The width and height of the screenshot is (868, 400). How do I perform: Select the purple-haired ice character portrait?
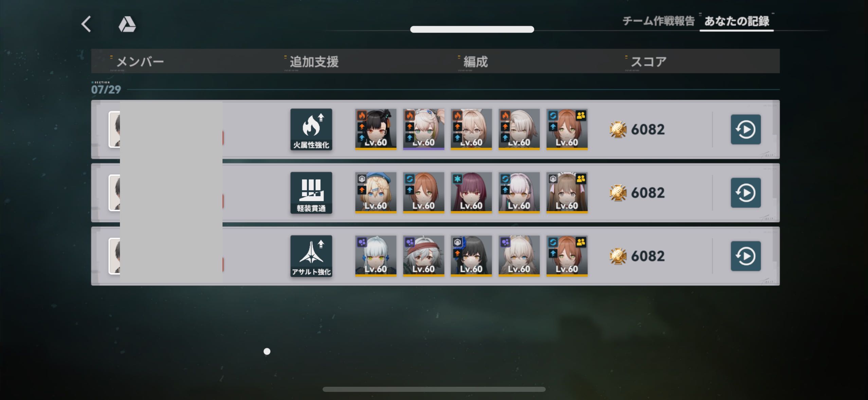pos(471,192)
